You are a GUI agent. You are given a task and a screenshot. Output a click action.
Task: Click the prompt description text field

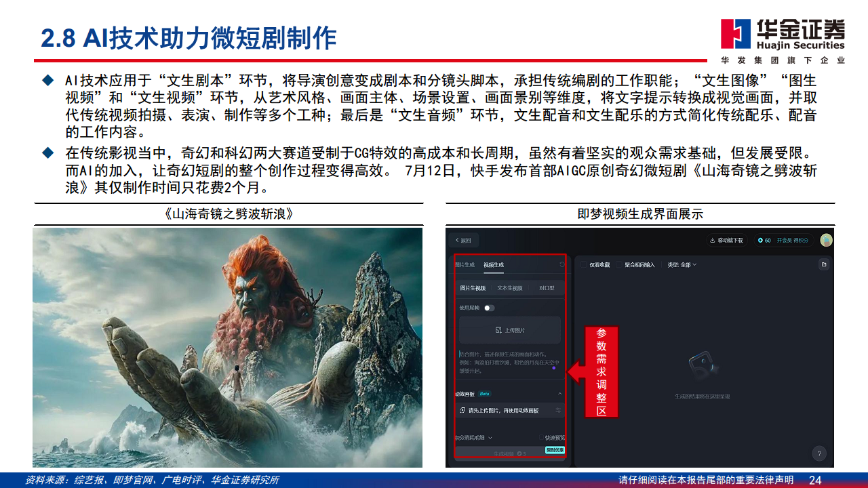[510, 363]
